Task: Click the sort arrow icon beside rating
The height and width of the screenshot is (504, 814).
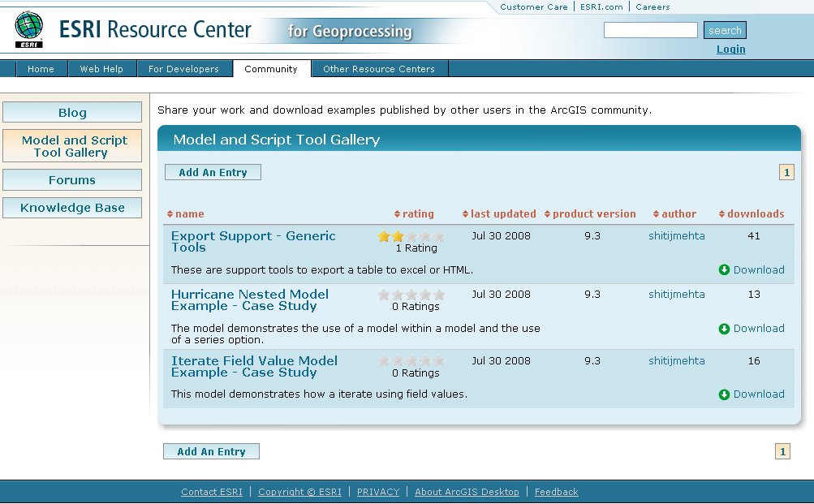Action: tap(397, 213)
